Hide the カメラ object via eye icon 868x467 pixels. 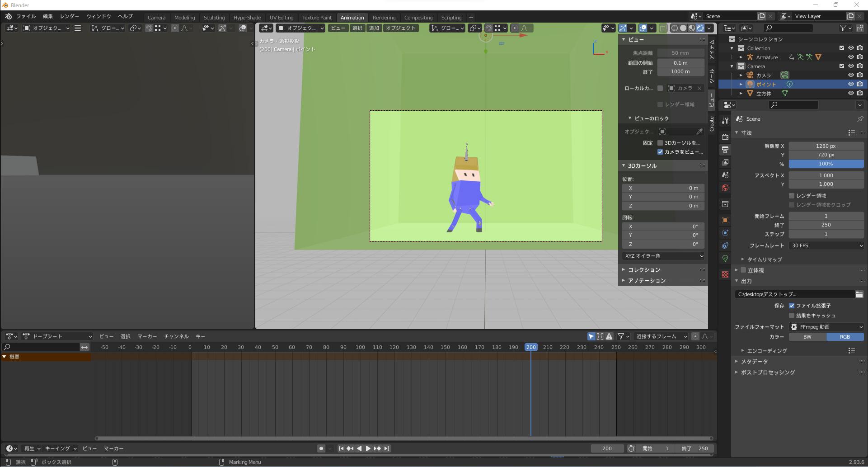click(851, 75)
